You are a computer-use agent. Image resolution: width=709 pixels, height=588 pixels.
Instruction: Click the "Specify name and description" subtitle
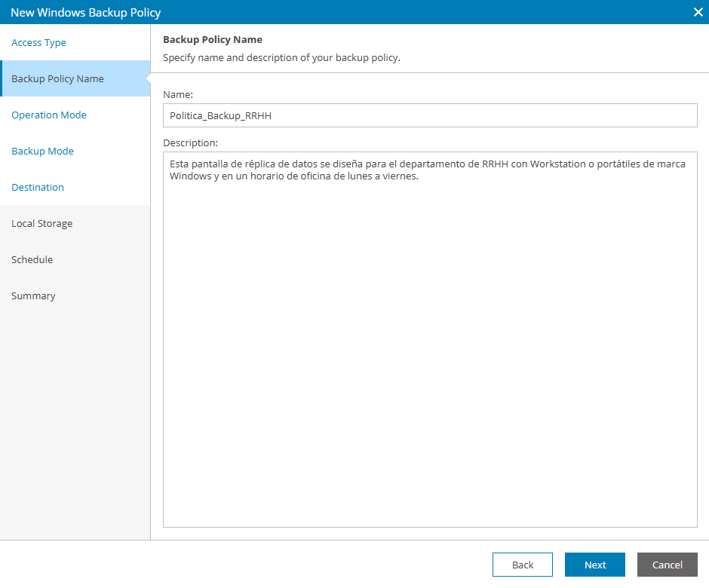281,58
